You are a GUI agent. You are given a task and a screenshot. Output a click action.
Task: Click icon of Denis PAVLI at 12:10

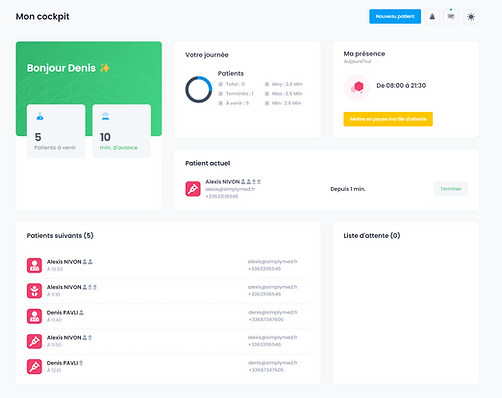(34, 367)
